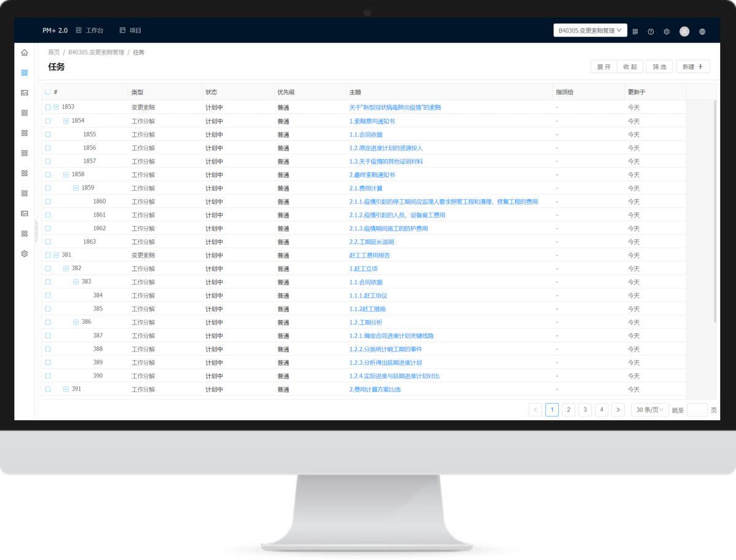Open the gear settings icon in the left sidebar
The image size is (736, 560).
(25, 253)
